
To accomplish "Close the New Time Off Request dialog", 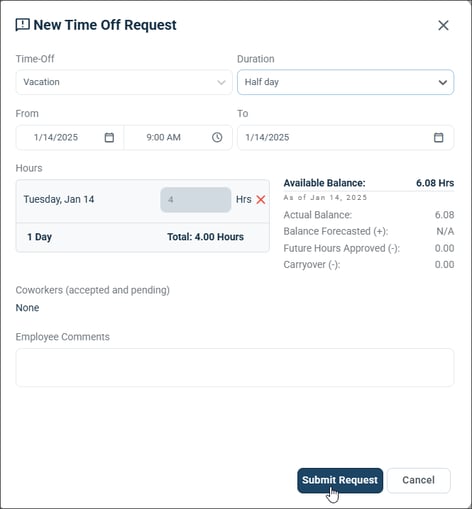I will [443, 25].
